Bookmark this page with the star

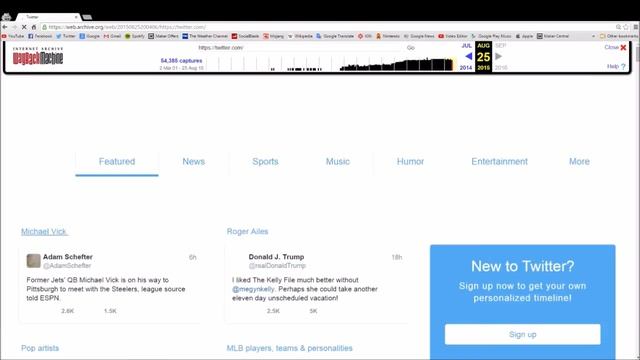click(x=626, y=27)
